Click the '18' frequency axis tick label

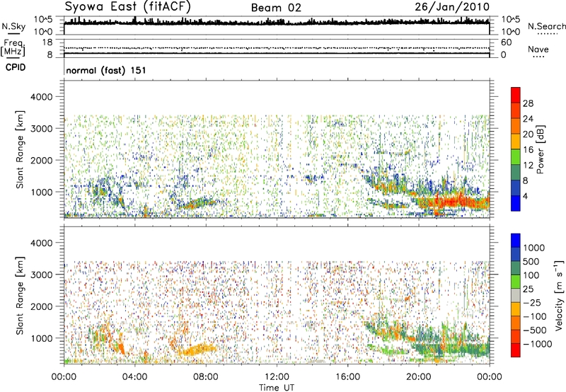pos(47,42)
